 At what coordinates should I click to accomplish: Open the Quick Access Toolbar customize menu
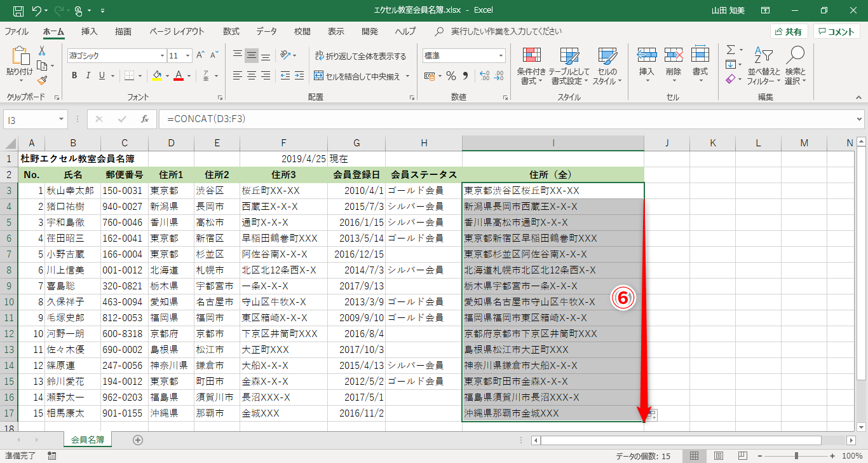103,11
